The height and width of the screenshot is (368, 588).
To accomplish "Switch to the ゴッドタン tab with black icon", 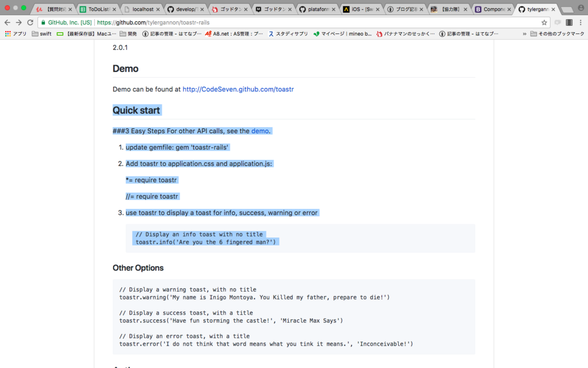I will point(274,9).
